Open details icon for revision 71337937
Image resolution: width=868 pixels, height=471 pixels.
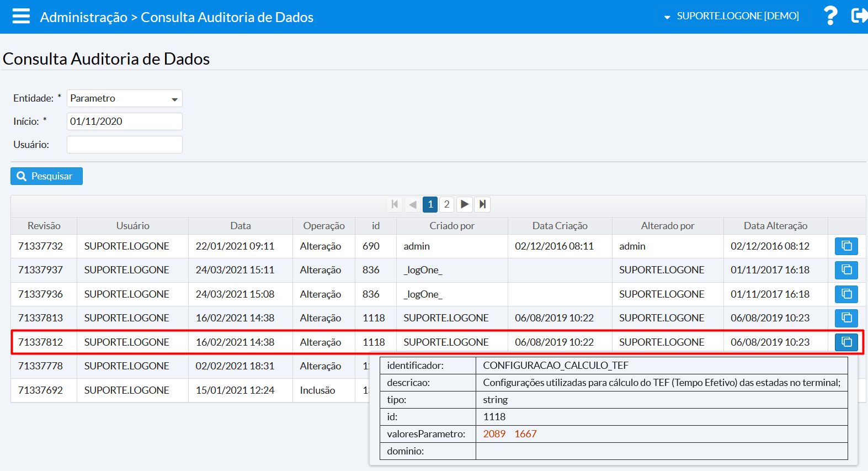point(846,270)
